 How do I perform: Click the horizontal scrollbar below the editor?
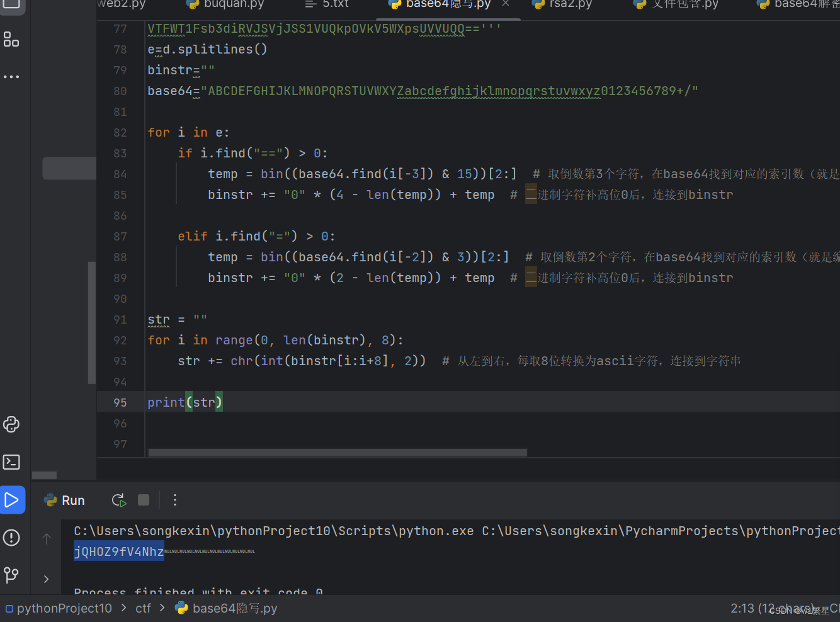coord(337,452)
